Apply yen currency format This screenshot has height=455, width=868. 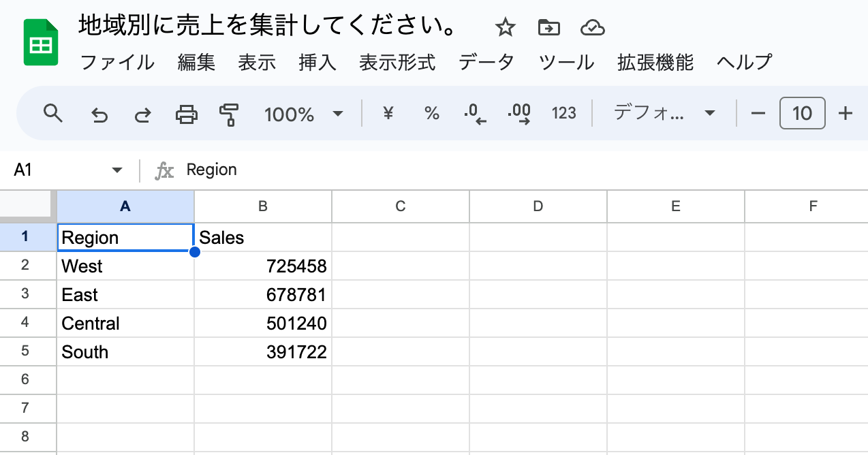coord(388,113)
